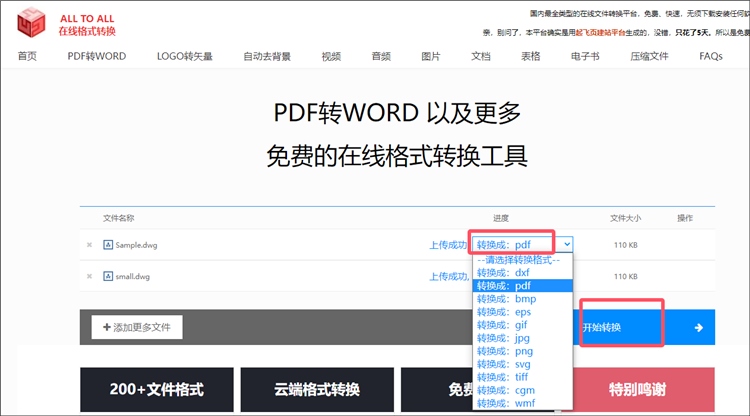Click the Sample.dwg file type icon
Screen dimensions: 750x416
(107, 245)
